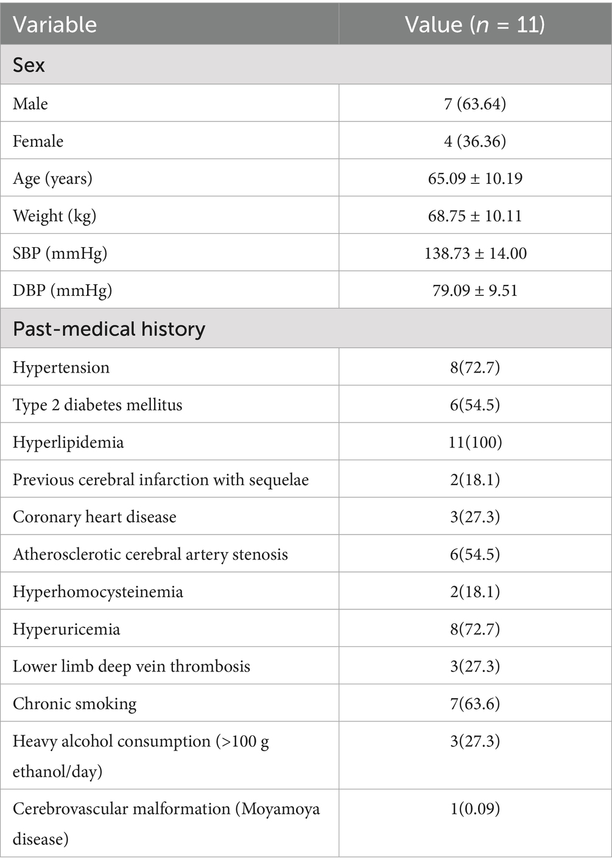Click the Hyperhomocysteinemia row label

(x=97, y=592)
